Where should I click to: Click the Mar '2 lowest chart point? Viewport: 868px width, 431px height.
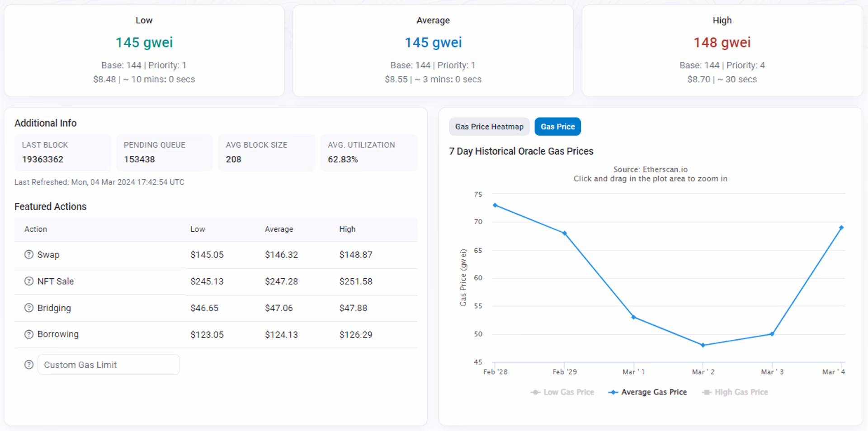tap(703, 345)
